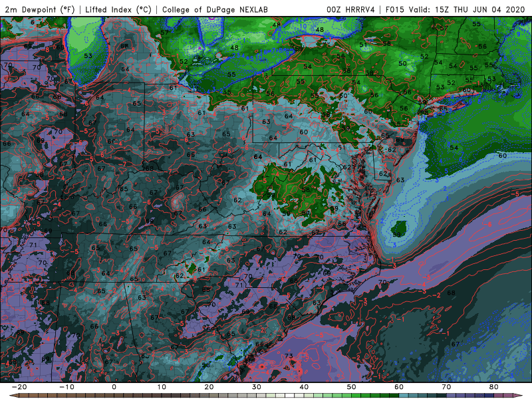Click the '60' label on the color scale
This screenshot has height=399, width=532.
(399, 387)
